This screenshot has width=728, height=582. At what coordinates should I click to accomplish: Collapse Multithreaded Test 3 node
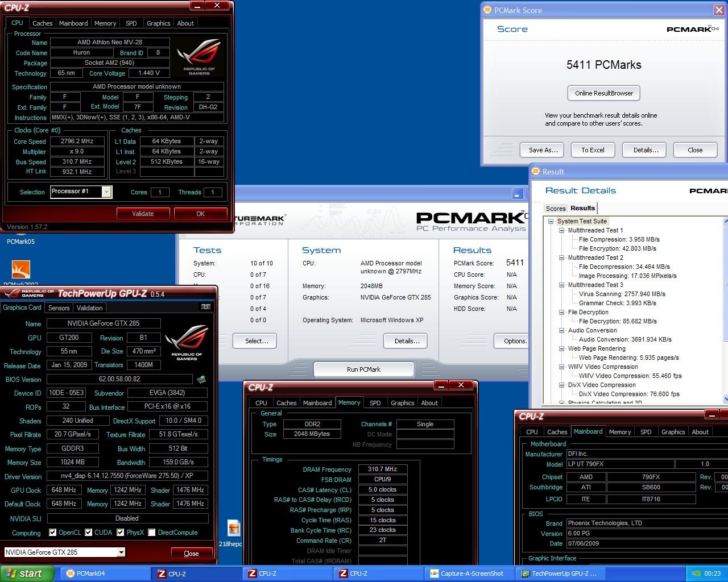point(561,285)
